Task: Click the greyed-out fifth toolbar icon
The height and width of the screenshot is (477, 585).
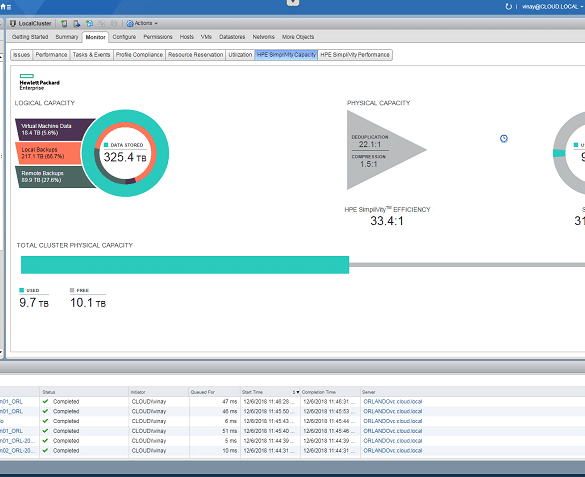Action: tap(114, 23)
